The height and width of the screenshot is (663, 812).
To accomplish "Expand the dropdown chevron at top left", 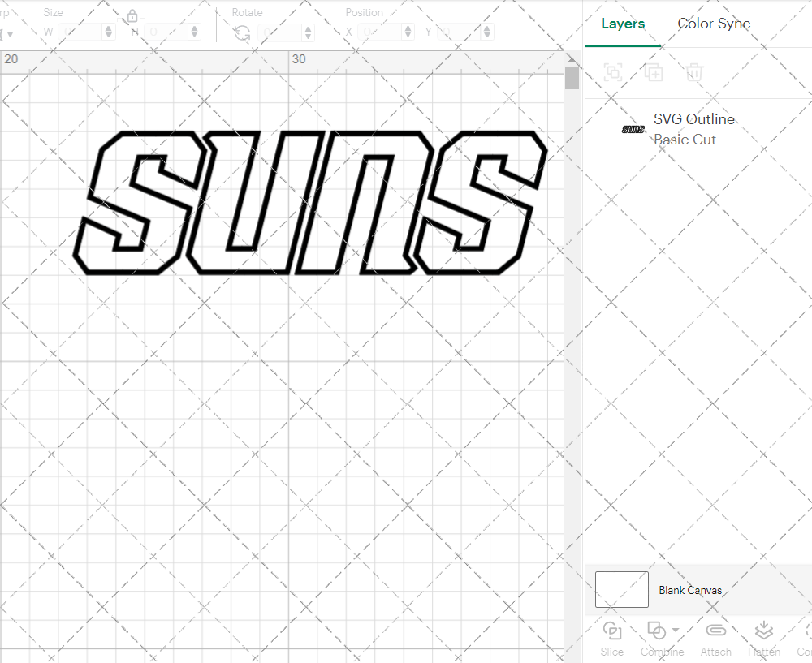I will [11, 34].
